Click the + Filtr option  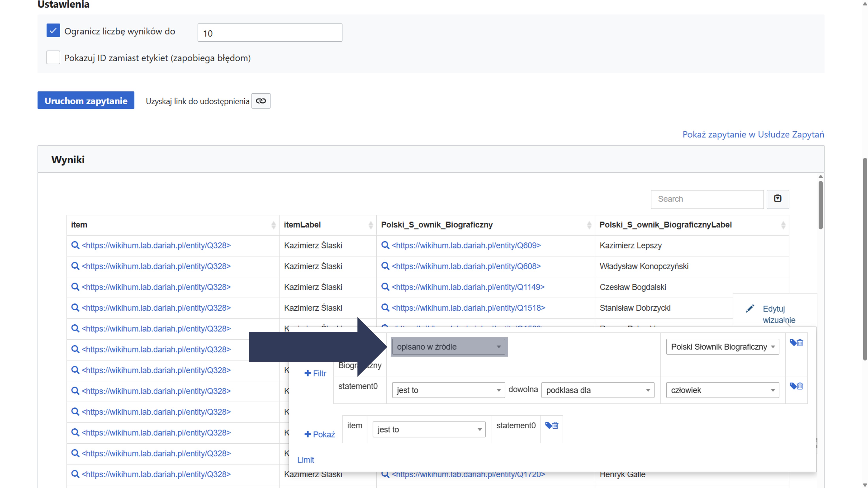click(315, 373)
